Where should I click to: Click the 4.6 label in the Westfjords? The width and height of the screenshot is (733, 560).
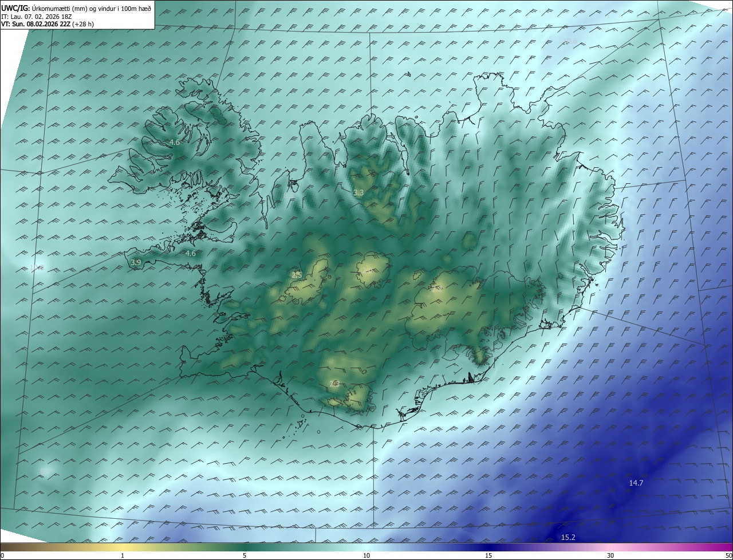point(174,142)
